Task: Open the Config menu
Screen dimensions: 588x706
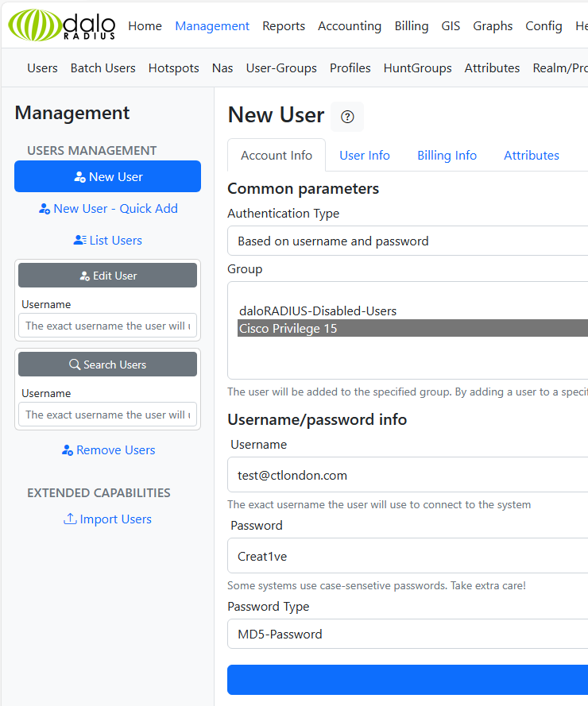Action: [x=544, y=26]
